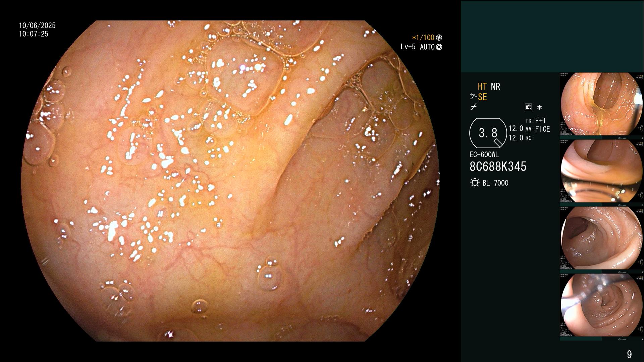Open the first thumbnail with yellow fluid
The width and height of the screenshot is (644, 362).
(601, 104)
